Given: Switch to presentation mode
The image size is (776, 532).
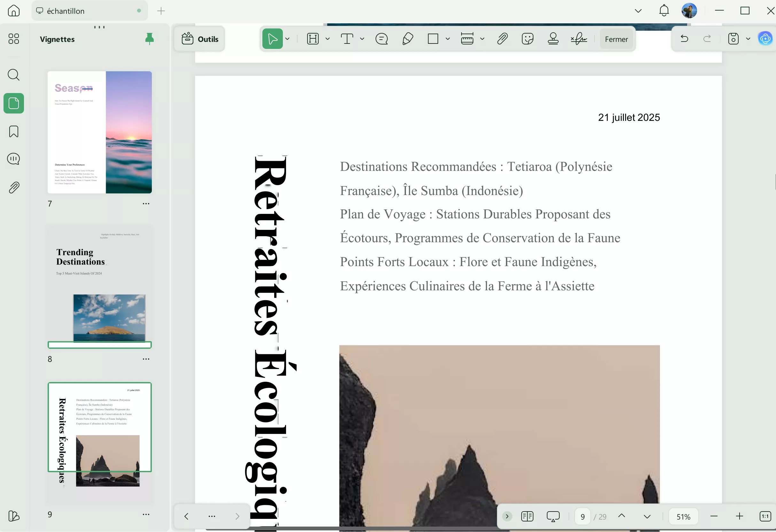Looking at the screenshot, I should 553,516.
